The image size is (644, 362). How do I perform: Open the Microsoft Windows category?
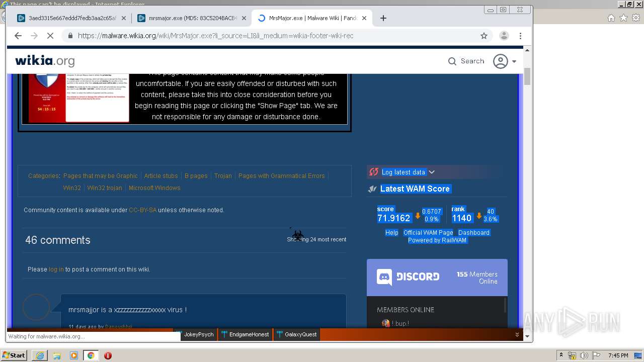(x=154, y=188)
